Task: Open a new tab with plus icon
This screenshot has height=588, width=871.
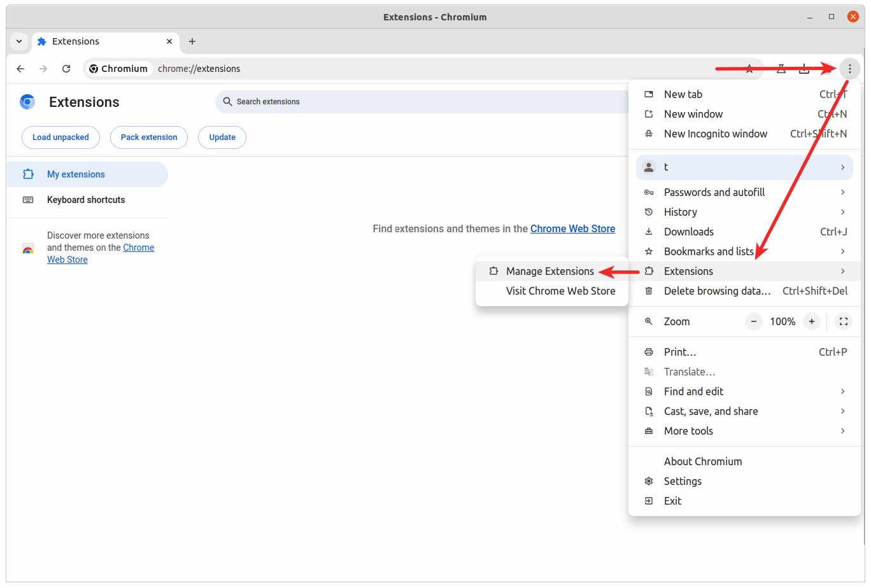Action: point(192,41)
